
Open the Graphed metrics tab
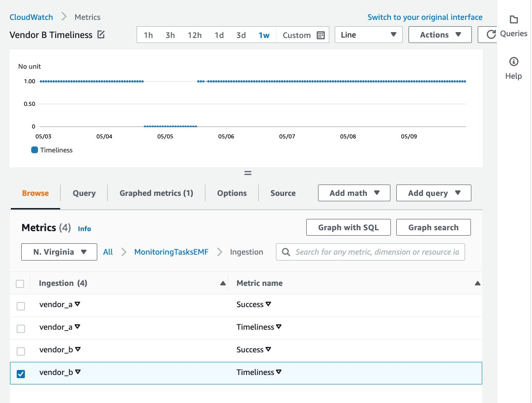[x=156, y=193]
